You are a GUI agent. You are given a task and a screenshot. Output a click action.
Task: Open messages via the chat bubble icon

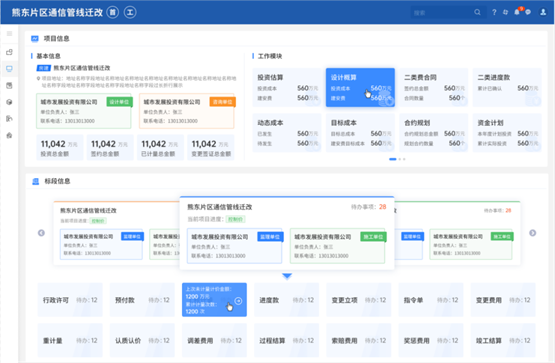pyautogui.click(x=528, y=12)
